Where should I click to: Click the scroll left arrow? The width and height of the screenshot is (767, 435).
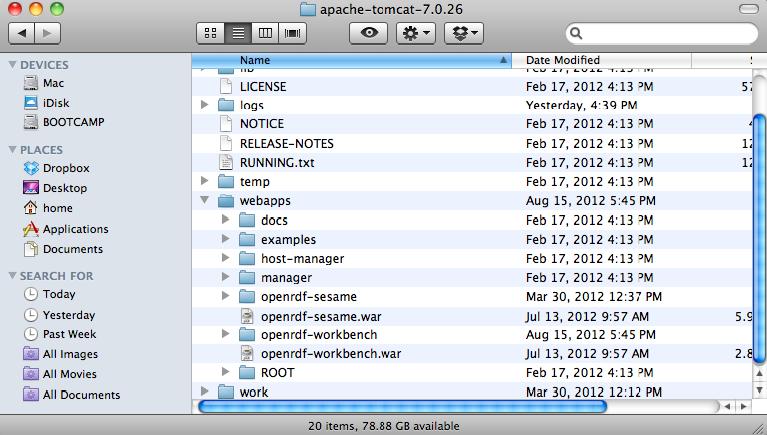pos(728,407)
